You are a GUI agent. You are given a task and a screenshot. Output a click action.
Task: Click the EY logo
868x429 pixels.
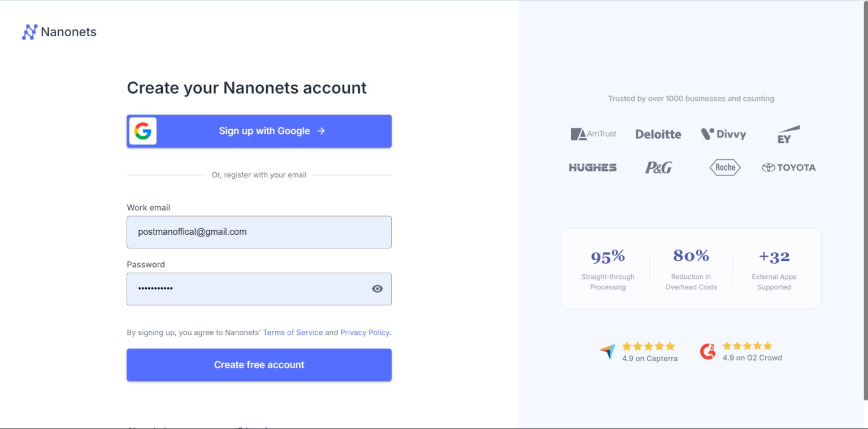coord(788,134)
